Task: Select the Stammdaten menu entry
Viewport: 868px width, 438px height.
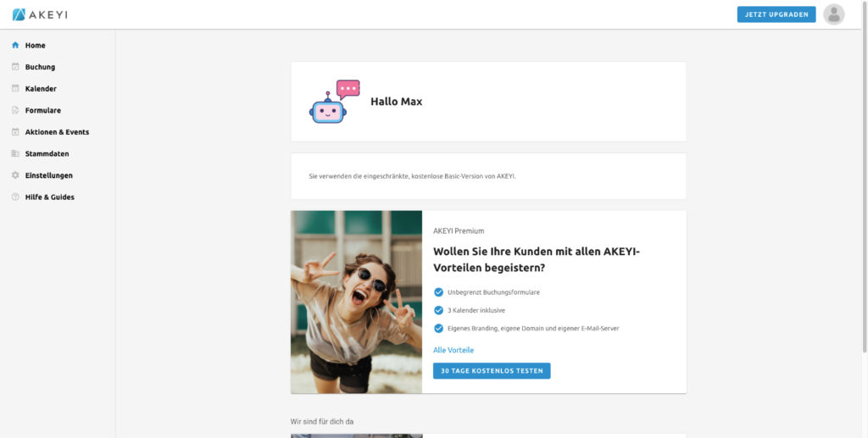Action: 47,153
